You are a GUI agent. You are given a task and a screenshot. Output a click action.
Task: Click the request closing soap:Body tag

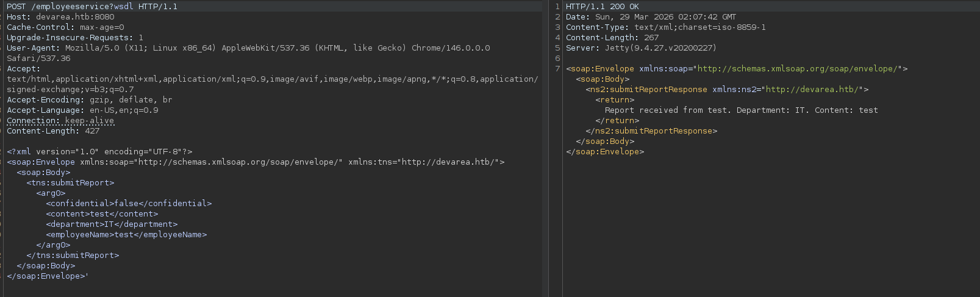46,266
